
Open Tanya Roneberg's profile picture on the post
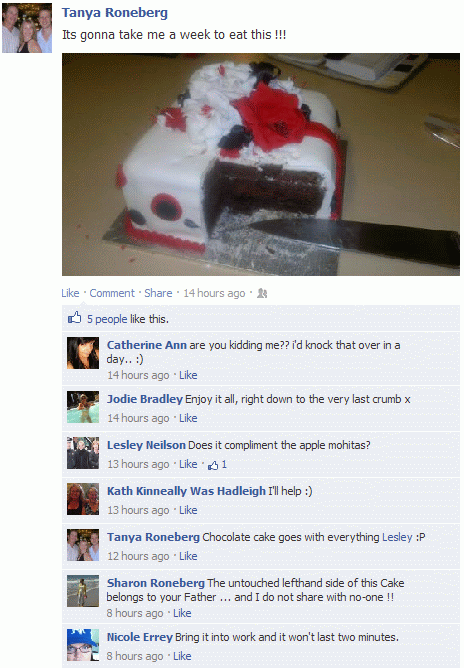(x=27, y=28)
